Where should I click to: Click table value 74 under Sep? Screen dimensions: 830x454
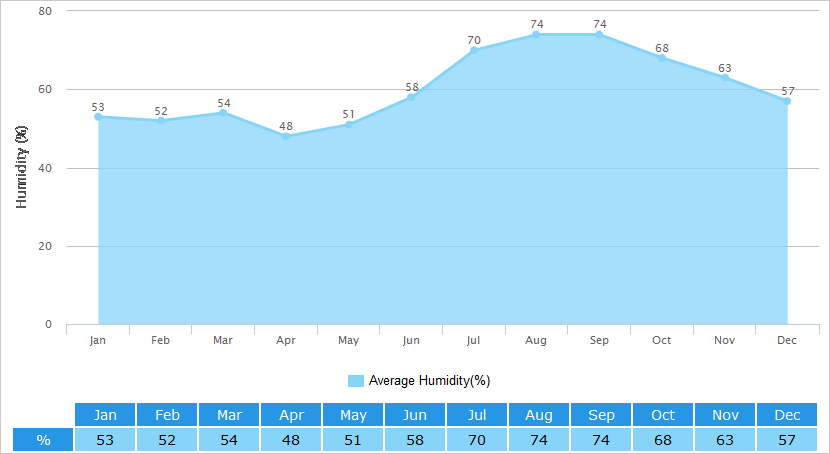click(x=601, y=440)
